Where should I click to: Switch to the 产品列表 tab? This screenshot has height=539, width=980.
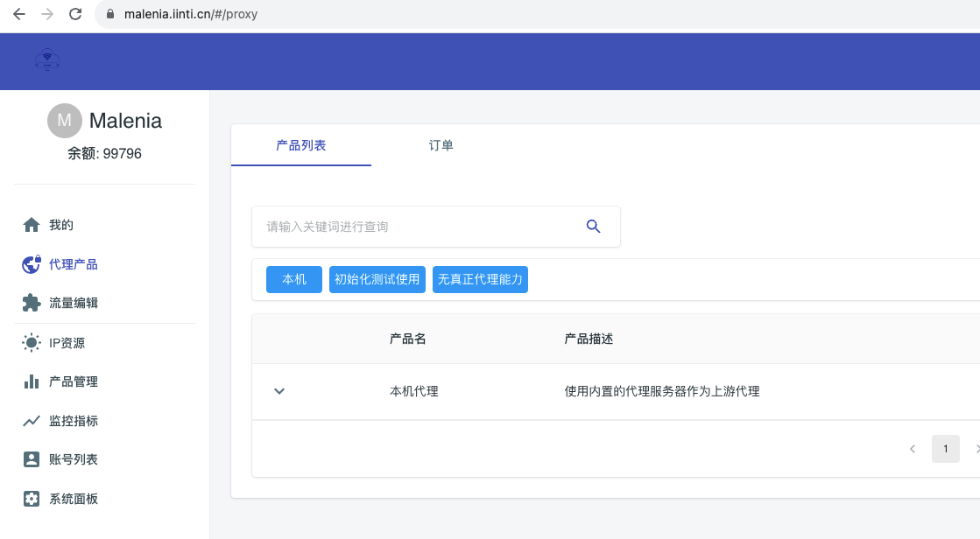[300, 145]
